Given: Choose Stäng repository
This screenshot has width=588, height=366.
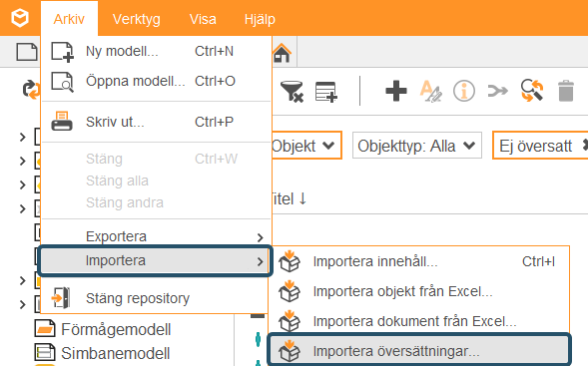Looking at the screenshot, I should [x=155, y=298].
